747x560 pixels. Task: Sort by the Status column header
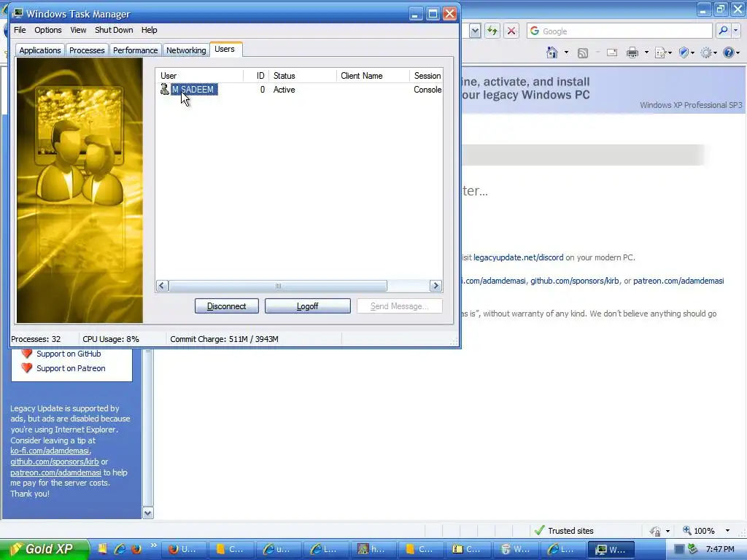pos(303,76)
